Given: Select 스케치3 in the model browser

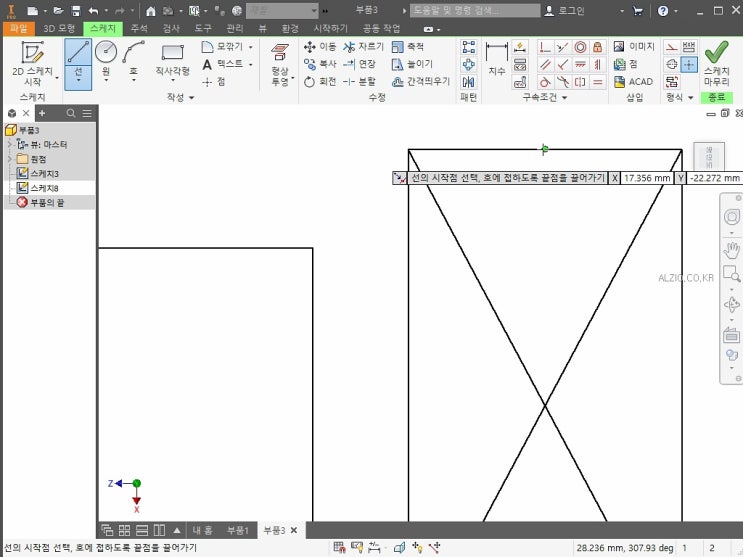Looking at the screenshot, I should click(45, 173).
